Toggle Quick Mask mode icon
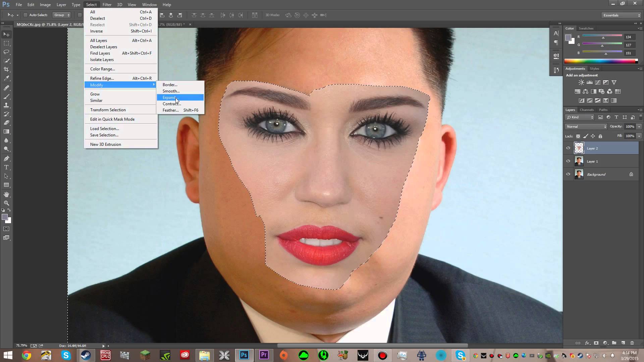This screenshot has height=362, width=644. click(6, 229)
